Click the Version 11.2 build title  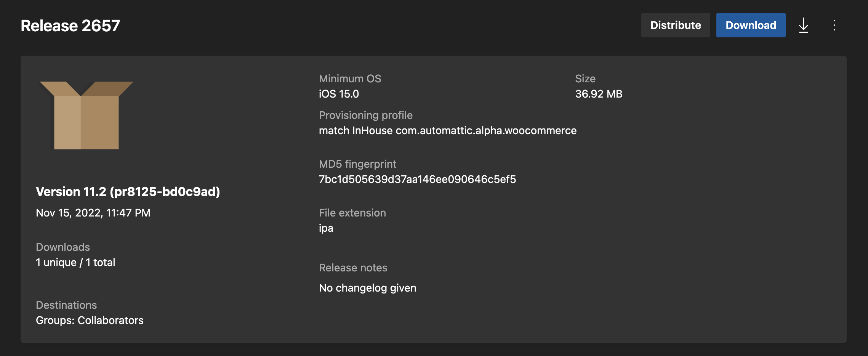coord(128,191)
